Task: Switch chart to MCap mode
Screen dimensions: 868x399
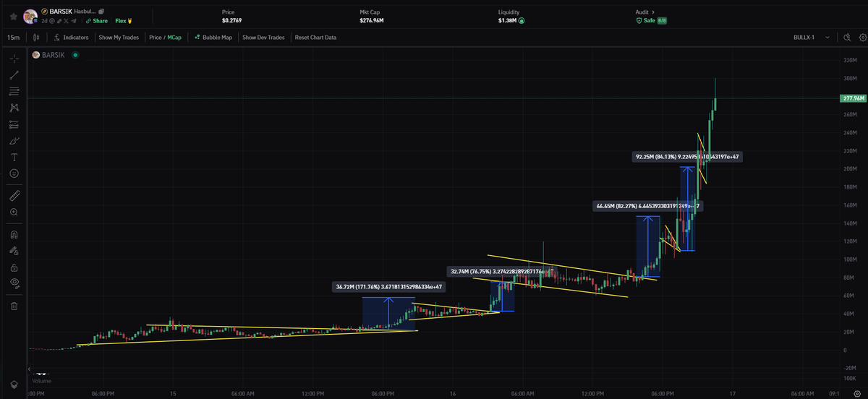Action: point(174,37)
